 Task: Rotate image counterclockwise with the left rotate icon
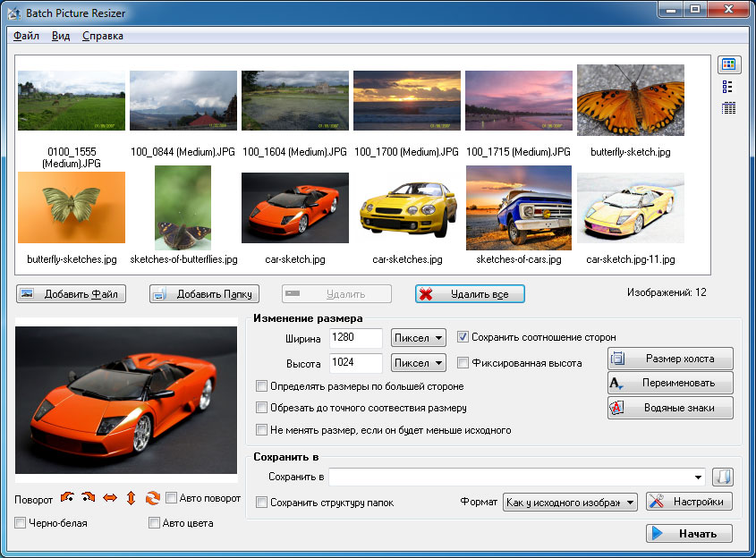point(68,498)
